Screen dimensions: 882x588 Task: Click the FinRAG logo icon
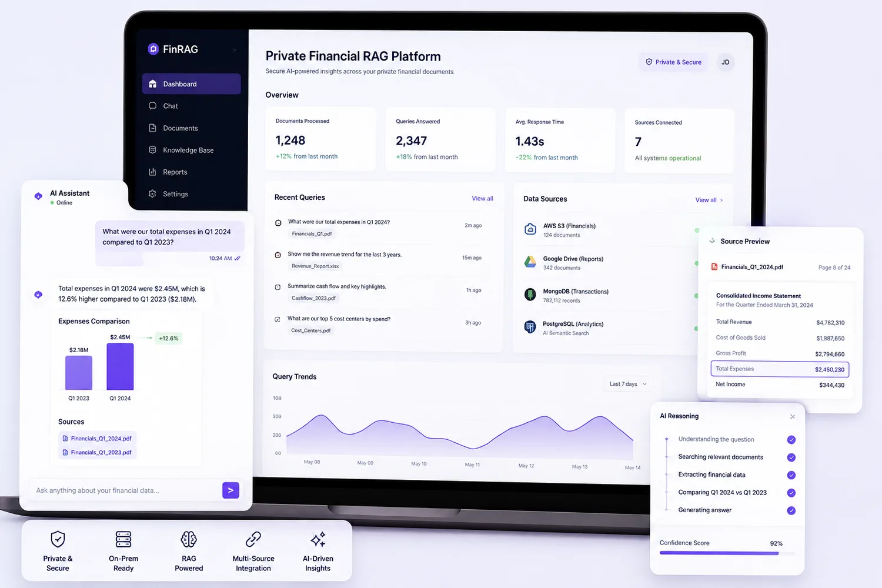(x=153, y=49)
